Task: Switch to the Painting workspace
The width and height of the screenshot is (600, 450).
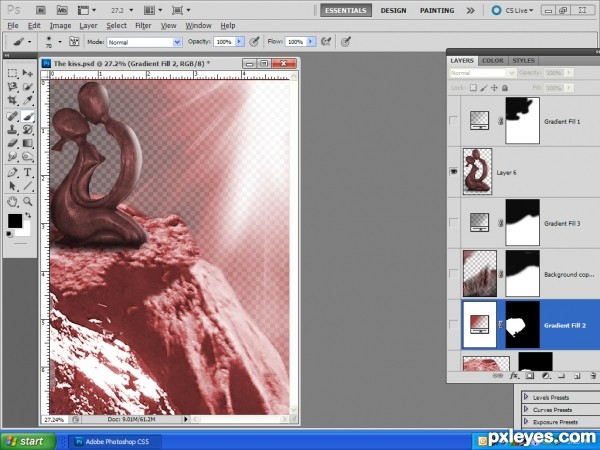Action: 437,11
